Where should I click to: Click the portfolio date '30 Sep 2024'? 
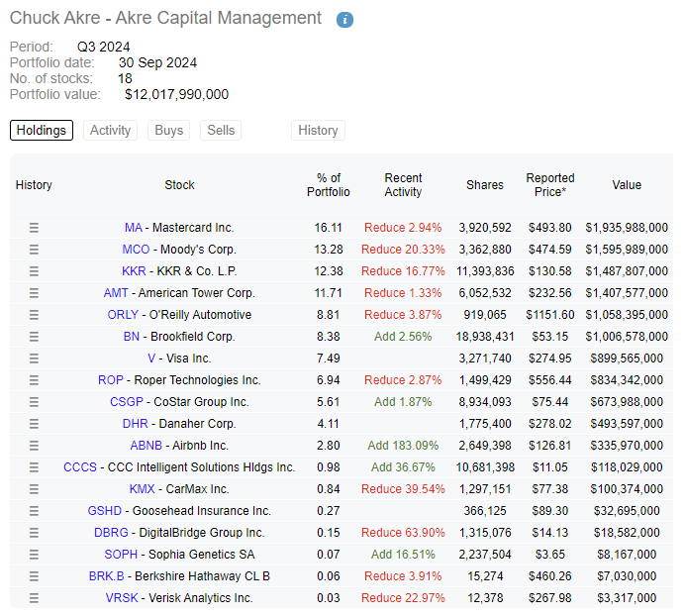point(157,62)
